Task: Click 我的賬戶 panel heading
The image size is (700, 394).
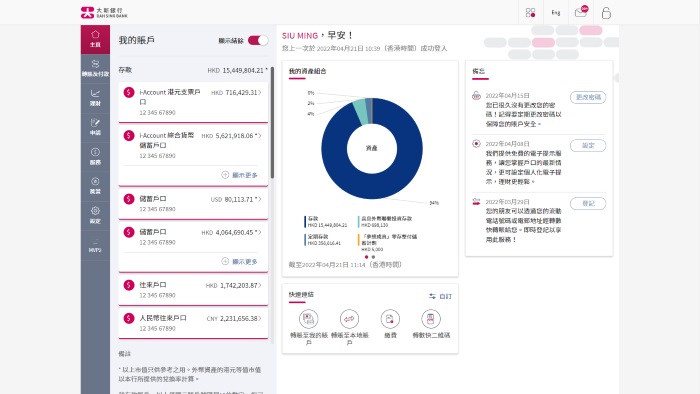Action: 137,40
